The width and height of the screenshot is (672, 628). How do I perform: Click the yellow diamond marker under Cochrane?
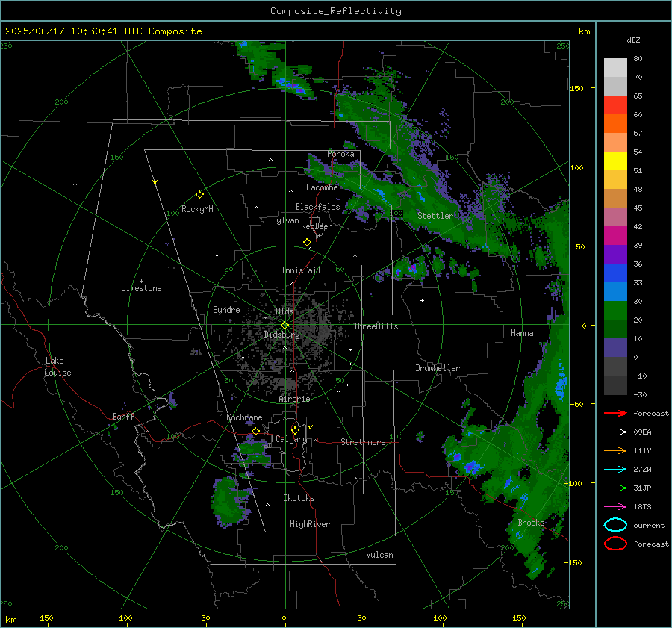pos(255,432)
